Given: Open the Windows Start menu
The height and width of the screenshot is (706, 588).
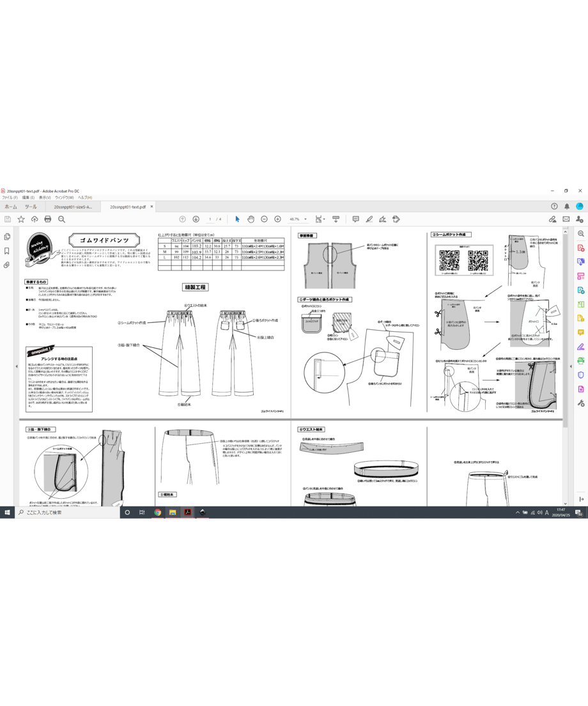Looking at the screenshot, I should pos(7,512).
